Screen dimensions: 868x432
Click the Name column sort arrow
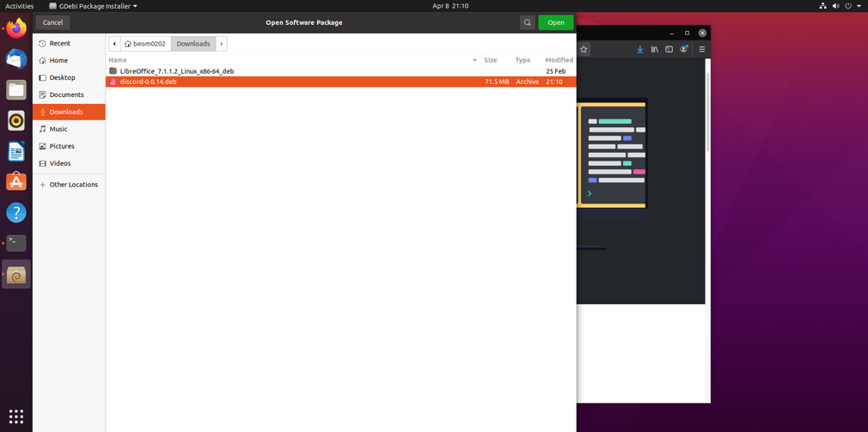(x=474, y=60)
